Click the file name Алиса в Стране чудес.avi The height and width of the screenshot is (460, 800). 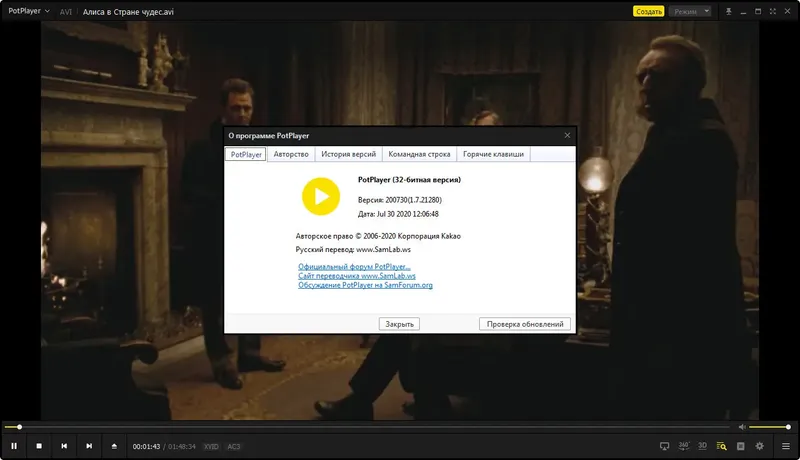coord(128,12)
